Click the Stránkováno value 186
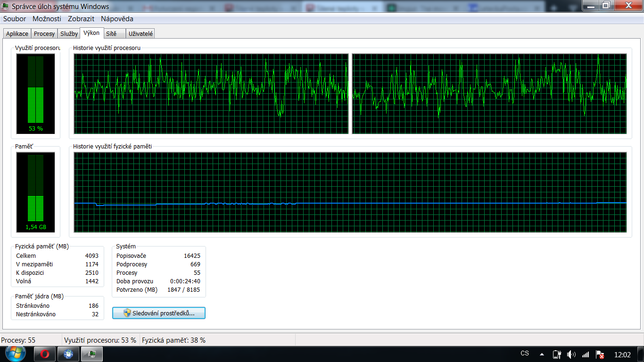Screen dimensions: 644x362 tap(93, 306)
